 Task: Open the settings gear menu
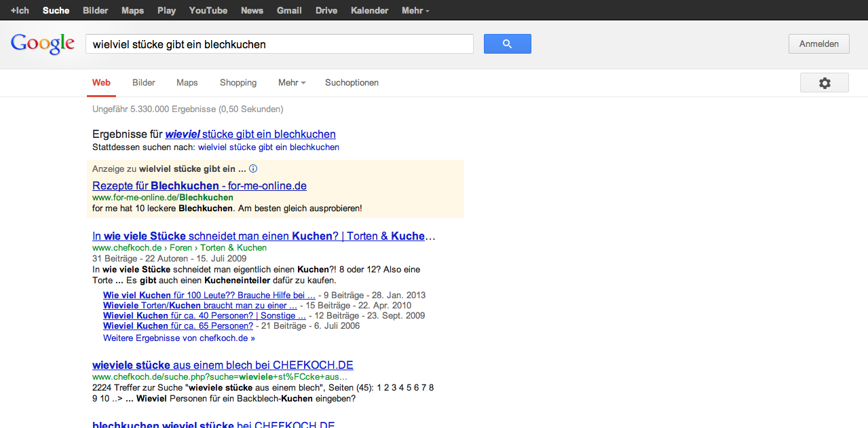[824, 83]
